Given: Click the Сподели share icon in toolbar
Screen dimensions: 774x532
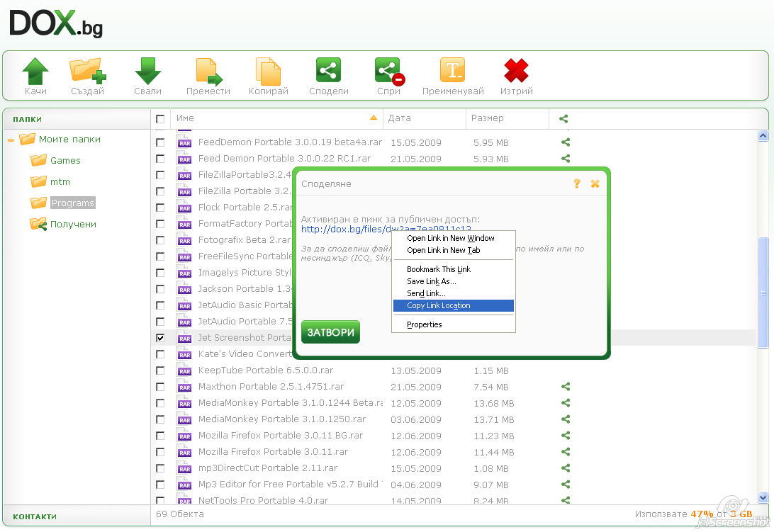Looking at the screenshot, I should pos(329,71).
